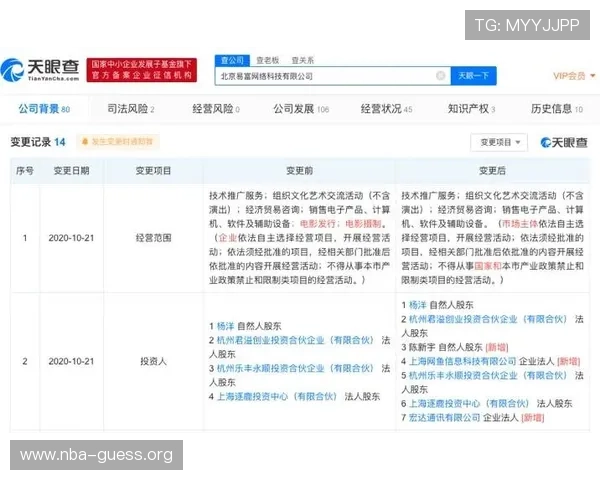Open 杭州君溢创业投资合伙企业 link in 变更后
The image size is (600, 480).
(488, 319)
